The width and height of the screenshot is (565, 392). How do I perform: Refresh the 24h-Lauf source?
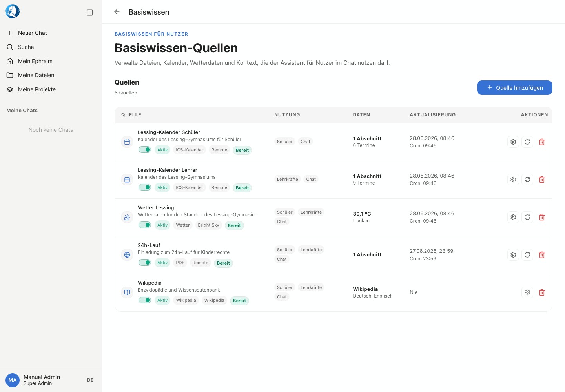click(527, 255)
